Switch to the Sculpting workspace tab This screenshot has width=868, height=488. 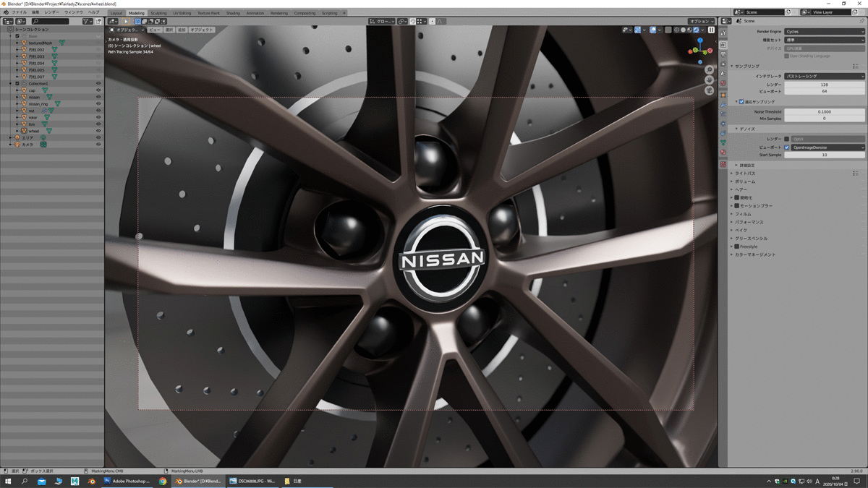pos(158,13)
